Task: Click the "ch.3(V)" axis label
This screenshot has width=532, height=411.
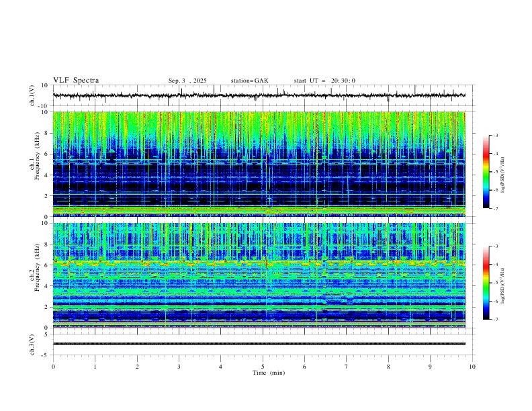Action: point(32,345)
